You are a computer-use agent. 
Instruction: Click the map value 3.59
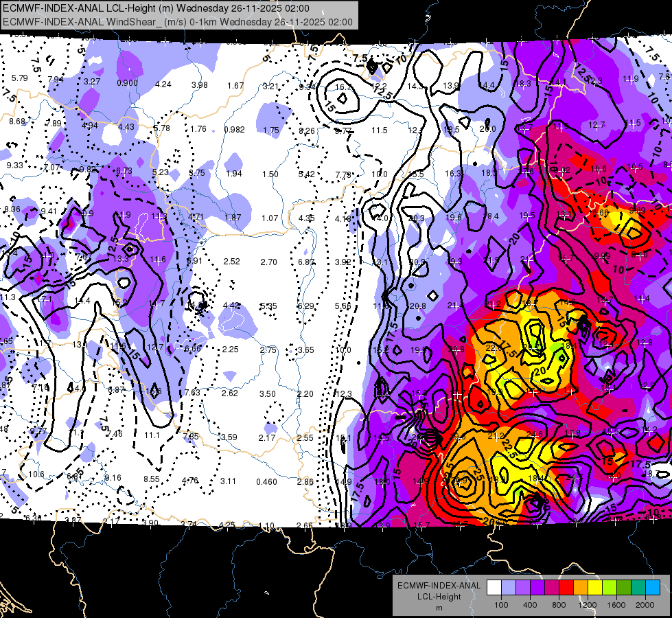pos(229,437)
